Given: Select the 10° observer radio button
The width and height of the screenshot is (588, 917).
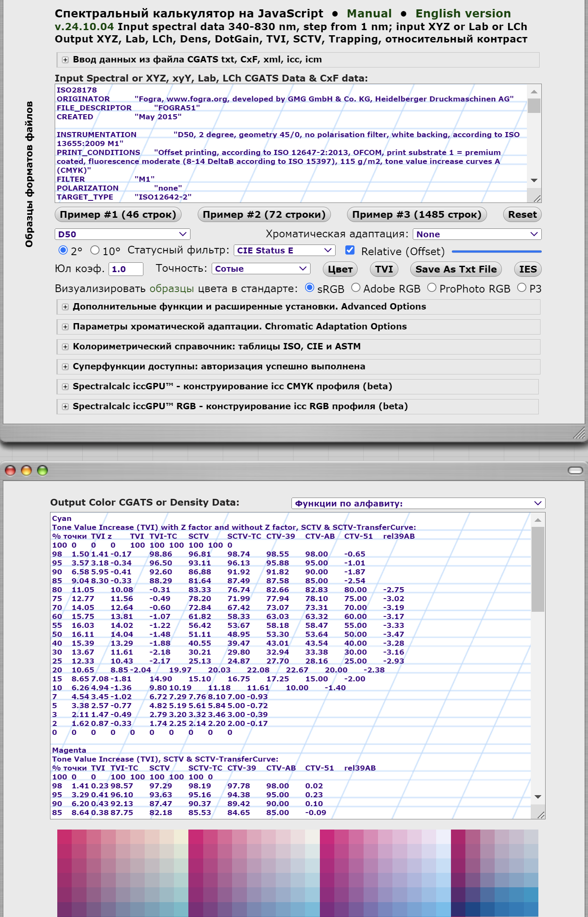Looking at the screenshot, I should point(95,250).
